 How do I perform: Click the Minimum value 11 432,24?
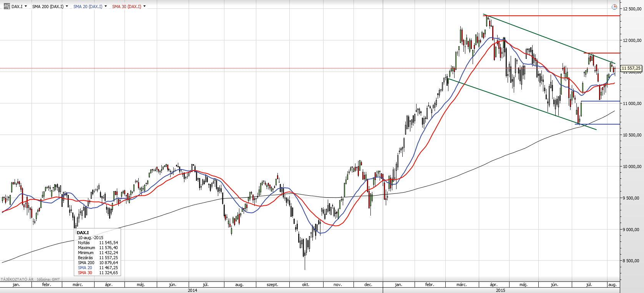pyautogui.click(x=109, y=253)
